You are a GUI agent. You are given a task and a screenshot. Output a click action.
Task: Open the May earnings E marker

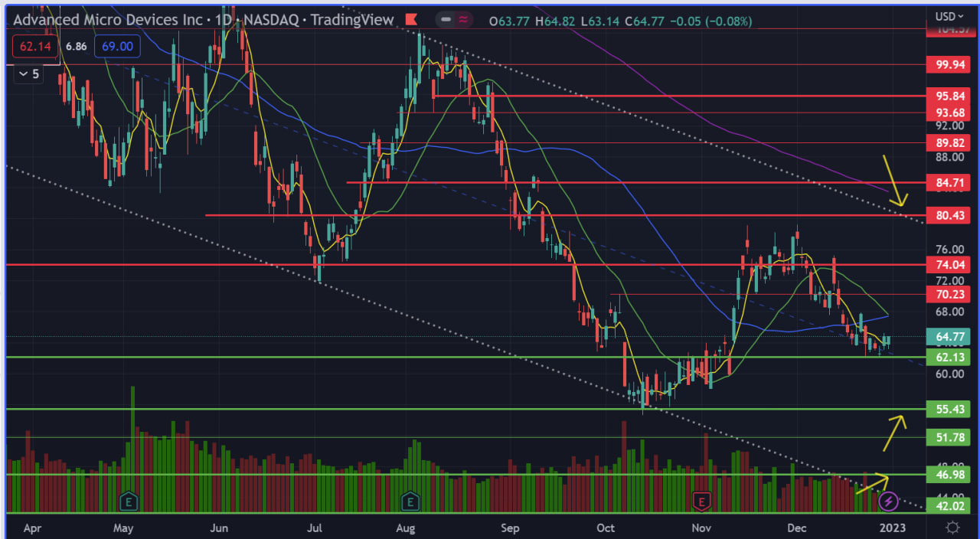127,501
